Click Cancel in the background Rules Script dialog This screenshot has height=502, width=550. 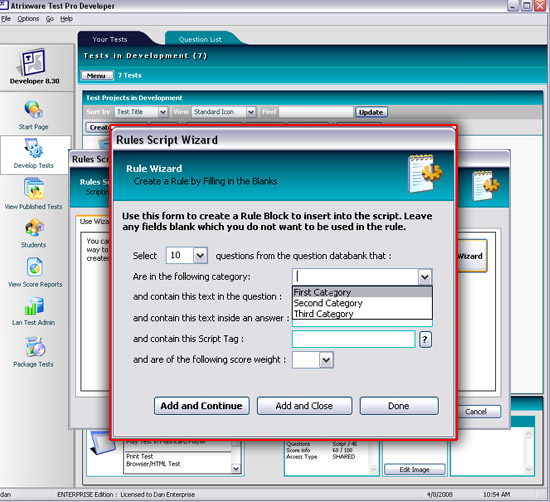tap(479, 411)
